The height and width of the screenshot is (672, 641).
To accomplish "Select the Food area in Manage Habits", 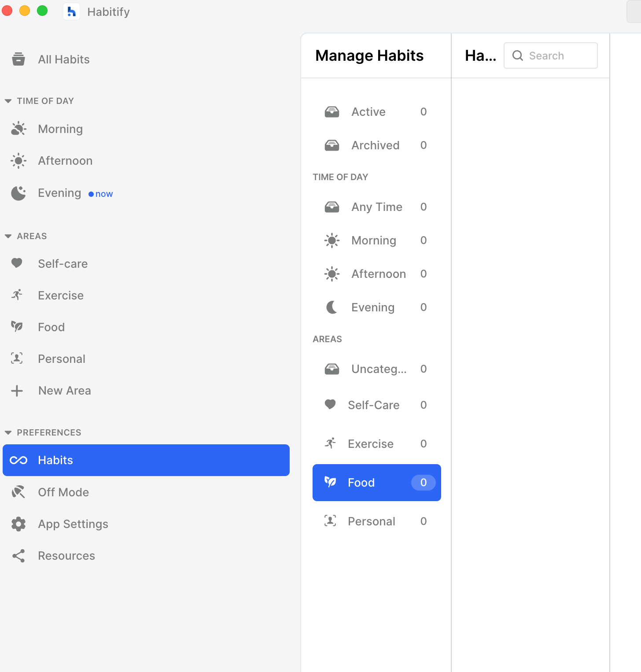I will 377,483.
